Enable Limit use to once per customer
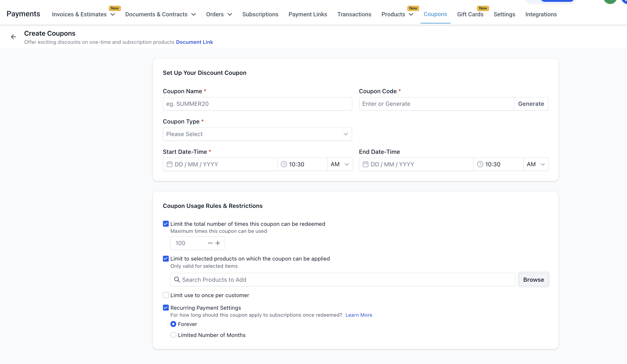This screenshot has height=364, width=627. [166, 295]
